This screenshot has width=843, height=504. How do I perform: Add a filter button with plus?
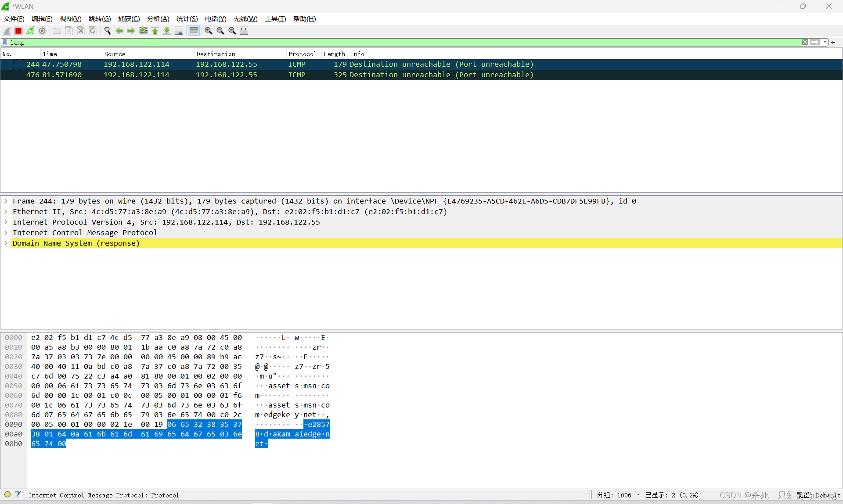coord(833,42)
